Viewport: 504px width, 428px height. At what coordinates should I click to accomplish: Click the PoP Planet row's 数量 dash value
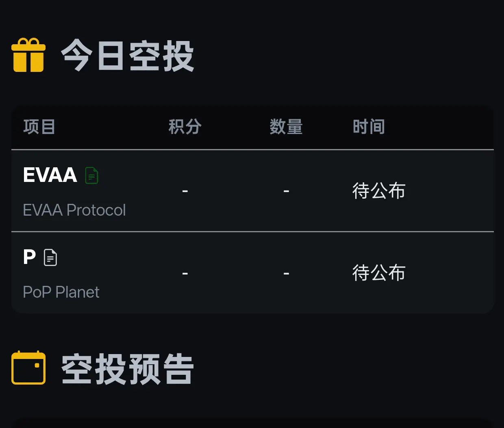(x=286, y=273)
